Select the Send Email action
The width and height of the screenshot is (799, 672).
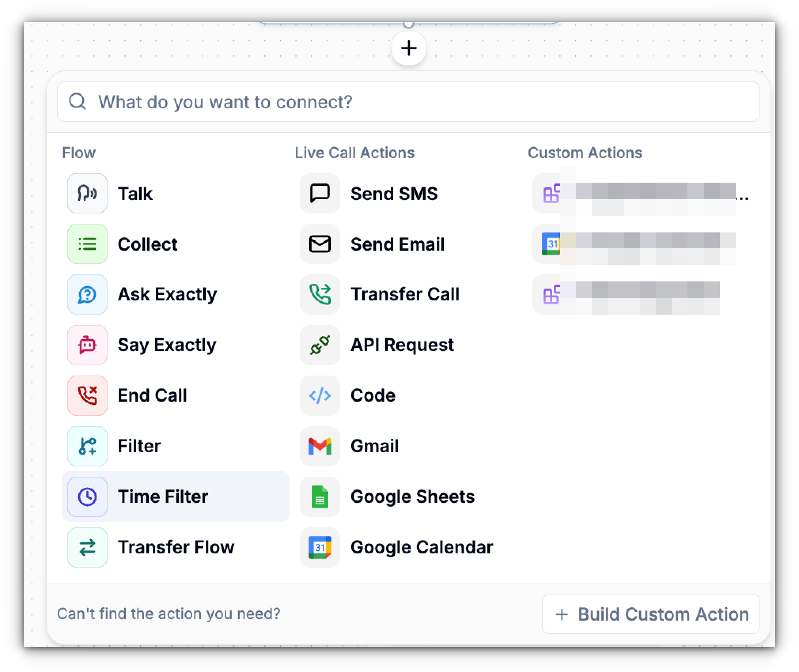pos(397,244)
